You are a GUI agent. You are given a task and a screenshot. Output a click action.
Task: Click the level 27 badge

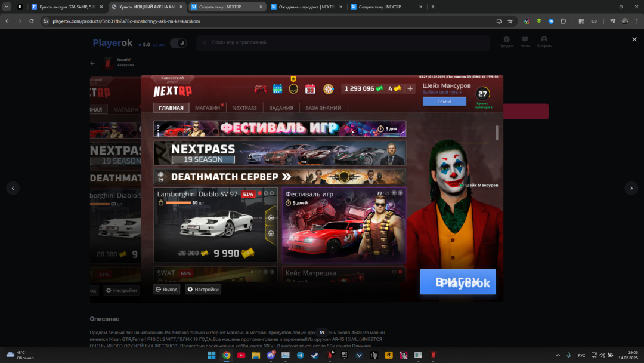[x=482, y=94]
